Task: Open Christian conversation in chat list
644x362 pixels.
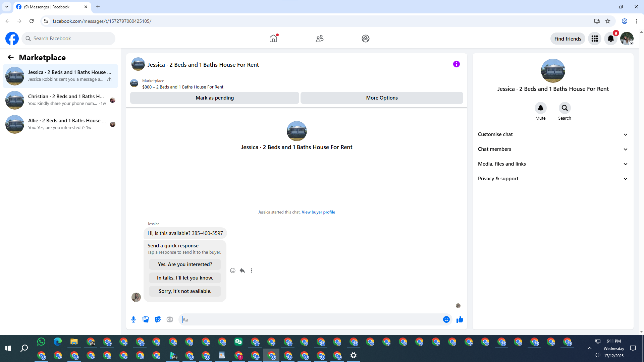Action: [x=60, y=100]
